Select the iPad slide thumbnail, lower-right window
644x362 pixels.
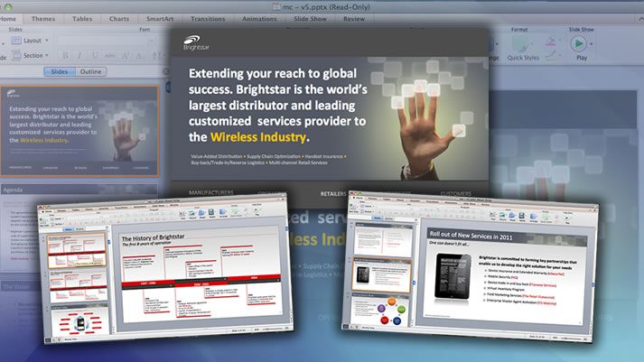click(381, 274)
